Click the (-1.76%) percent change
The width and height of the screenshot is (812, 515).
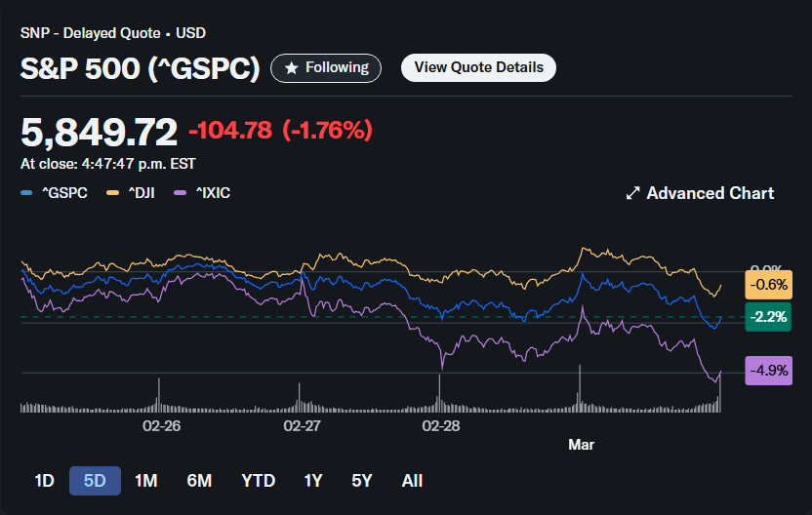(x=327, y=130)
